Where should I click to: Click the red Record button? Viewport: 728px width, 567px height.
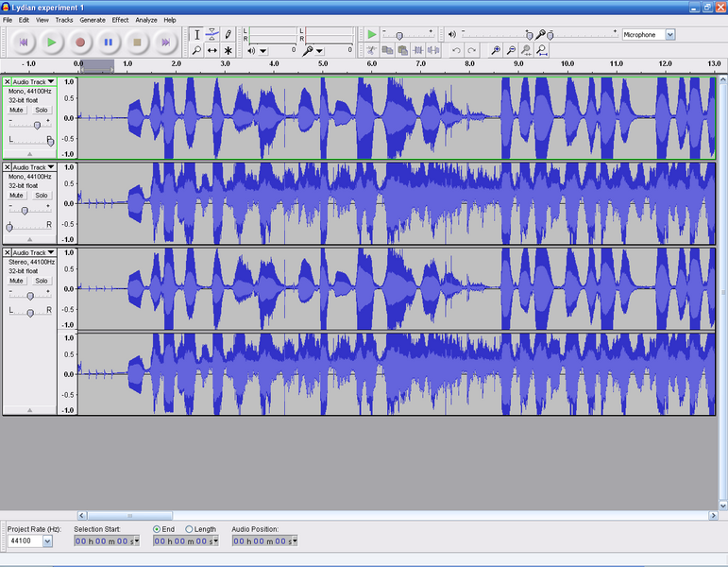(x=80, y=42)
